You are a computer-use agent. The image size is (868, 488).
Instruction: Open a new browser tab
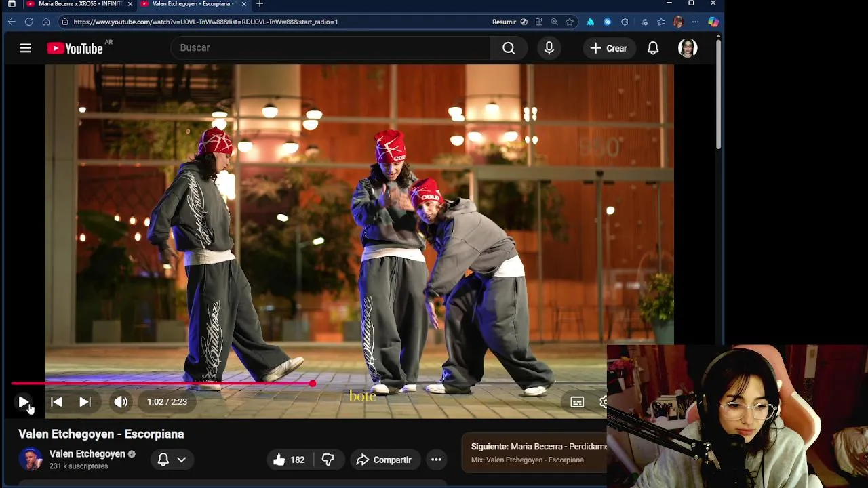click(260, 4)
